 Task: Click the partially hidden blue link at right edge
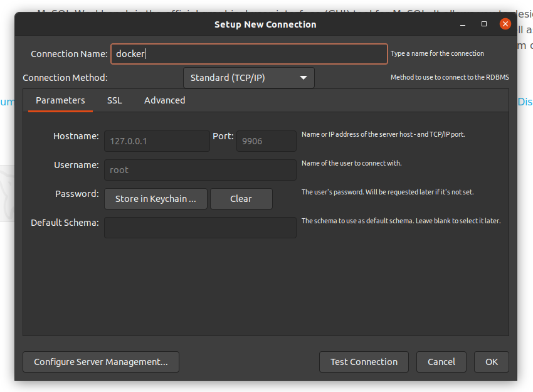525,101
